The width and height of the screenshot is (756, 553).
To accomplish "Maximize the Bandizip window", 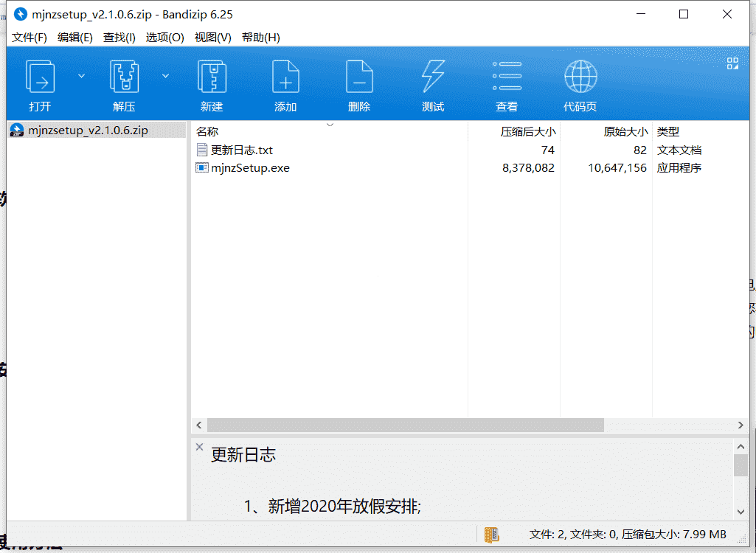I will [x=684, y=14].
